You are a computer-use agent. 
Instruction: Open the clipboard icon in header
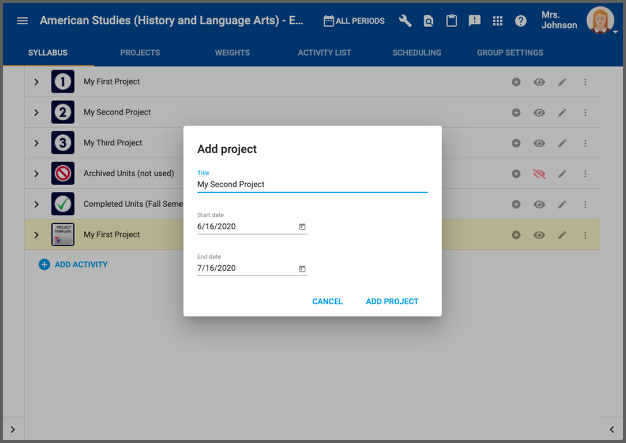click(x=451, y=21)
